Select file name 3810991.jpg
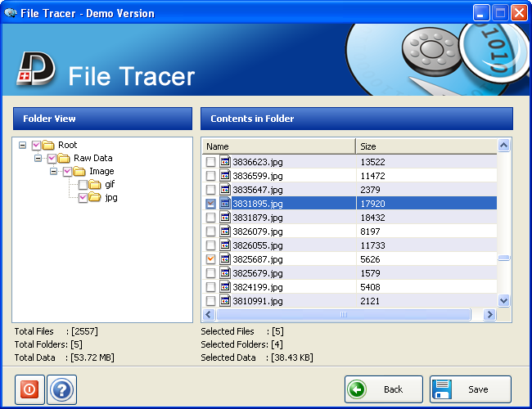The width and height of the screenshot is (532, 409). tap(258, 301)
